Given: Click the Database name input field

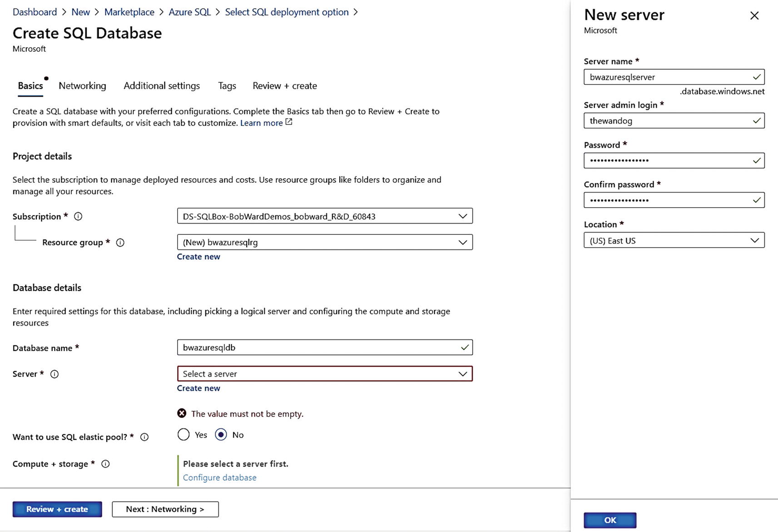Looking at the screenshot, I should click(x=325, y=348).
